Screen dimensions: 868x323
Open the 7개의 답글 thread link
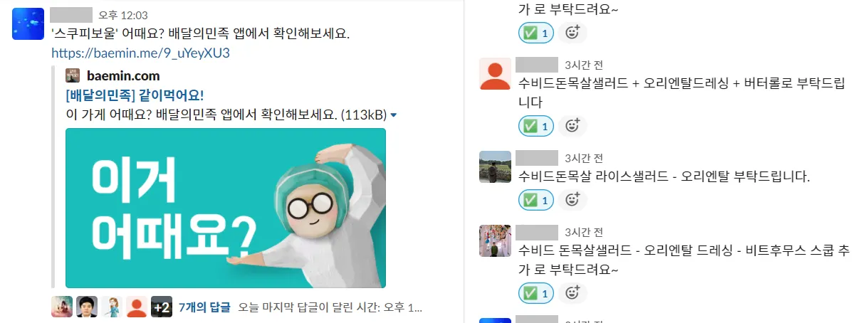pos(205,307)
